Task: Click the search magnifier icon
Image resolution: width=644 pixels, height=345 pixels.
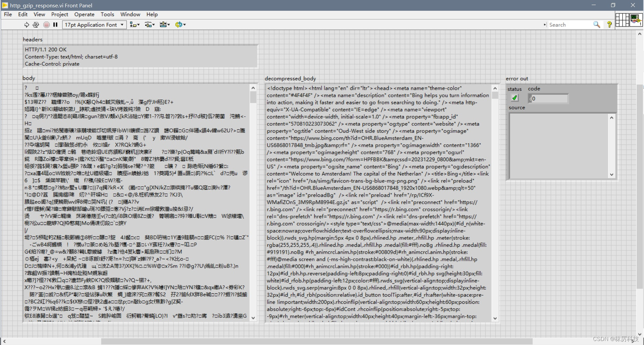Action: pyautogui.click(x=597, y=24)
